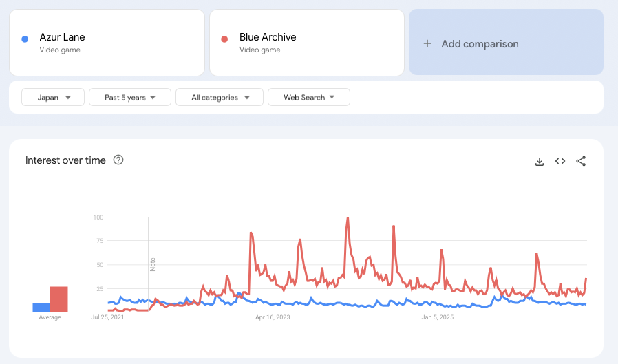Add a comparison search term
618x364 pixels.
506,42
